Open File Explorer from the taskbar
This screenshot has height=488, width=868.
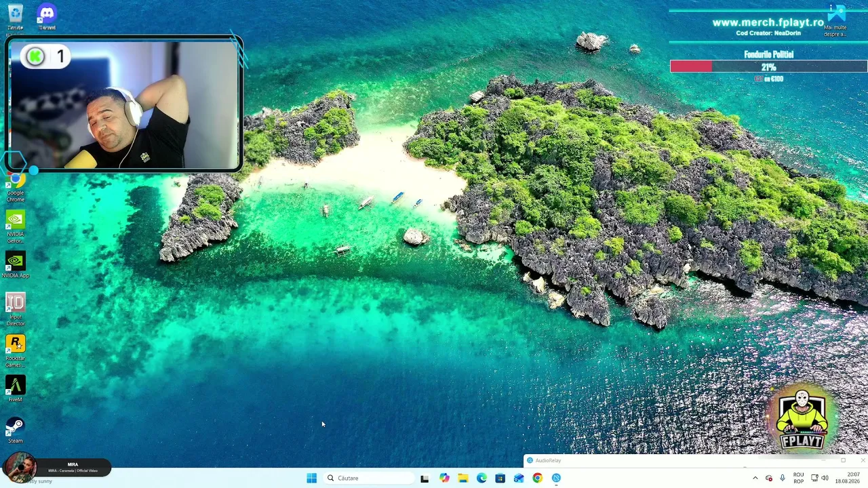(x=462, y=478)
